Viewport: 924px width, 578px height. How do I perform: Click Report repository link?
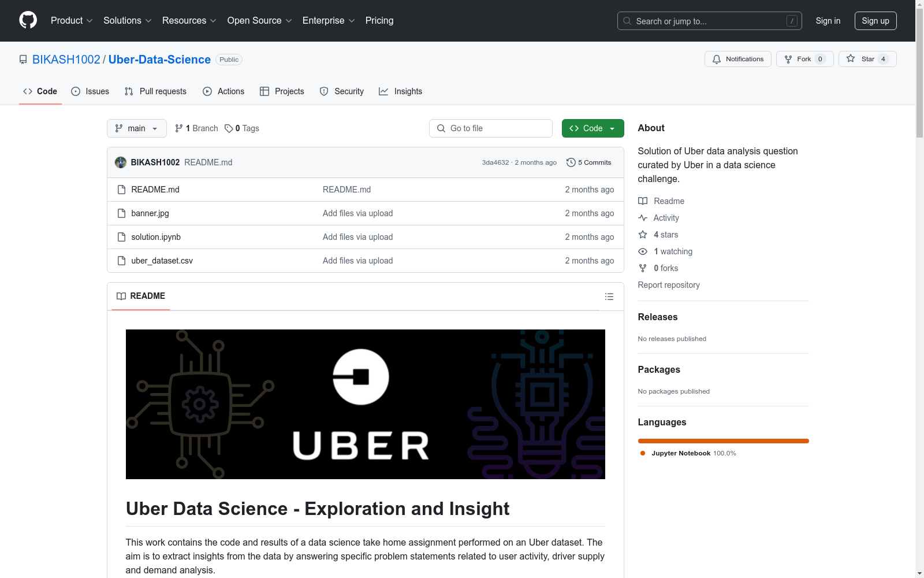(669, 285)
